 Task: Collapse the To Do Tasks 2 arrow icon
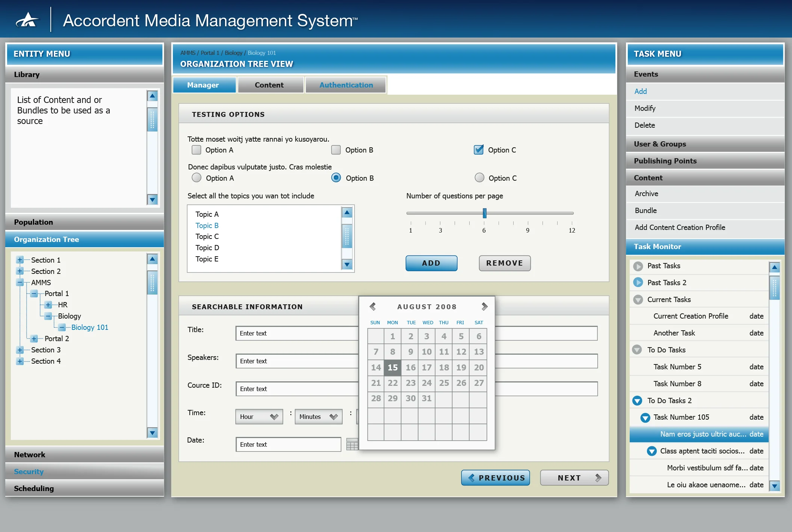click(637, 401)
